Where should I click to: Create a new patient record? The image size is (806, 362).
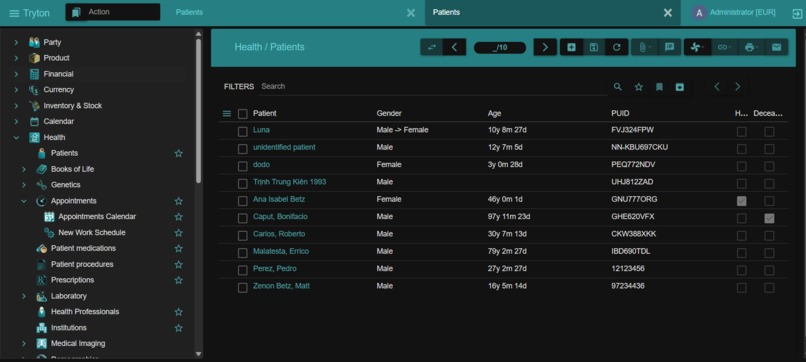coord(571,47)
